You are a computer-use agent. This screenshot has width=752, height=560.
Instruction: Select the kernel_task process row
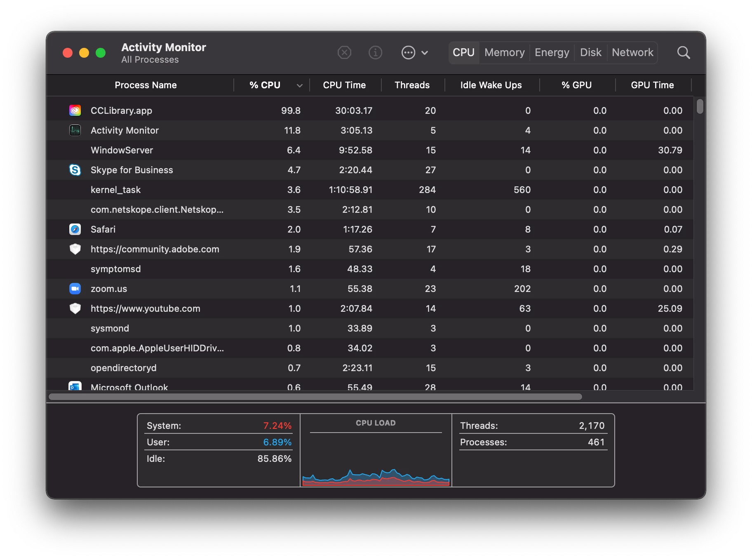[370, 190]
